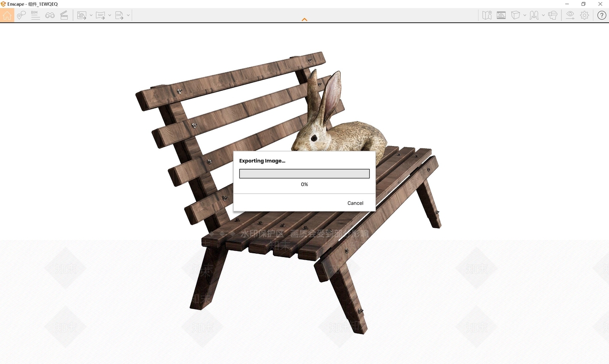
Task: Open the help question mark icon
Action: pos(602,15)
